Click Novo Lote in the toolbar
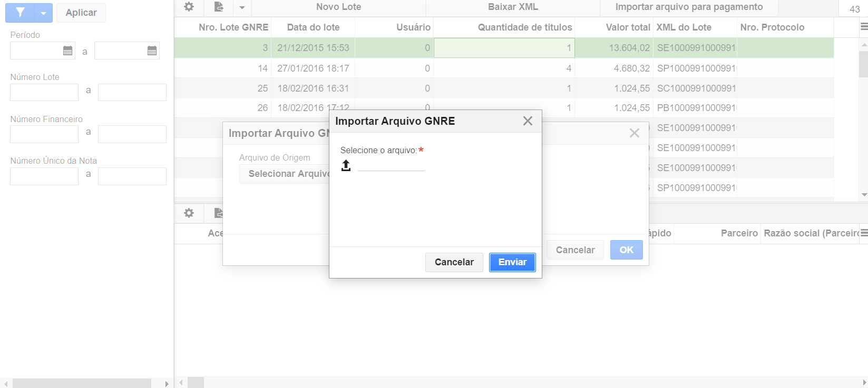 [x=339, y=7]
